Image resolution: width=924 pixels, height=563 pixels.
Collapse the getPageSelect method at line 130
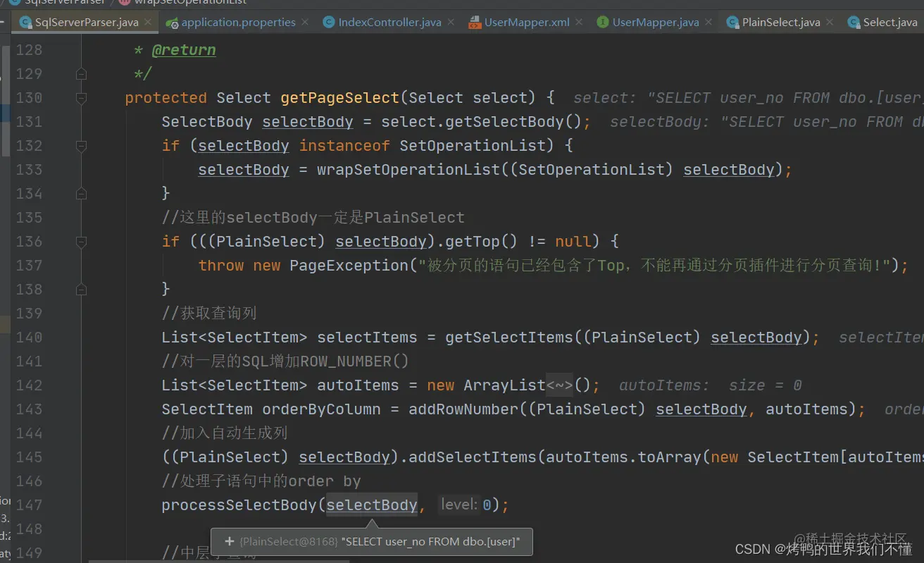81,98
